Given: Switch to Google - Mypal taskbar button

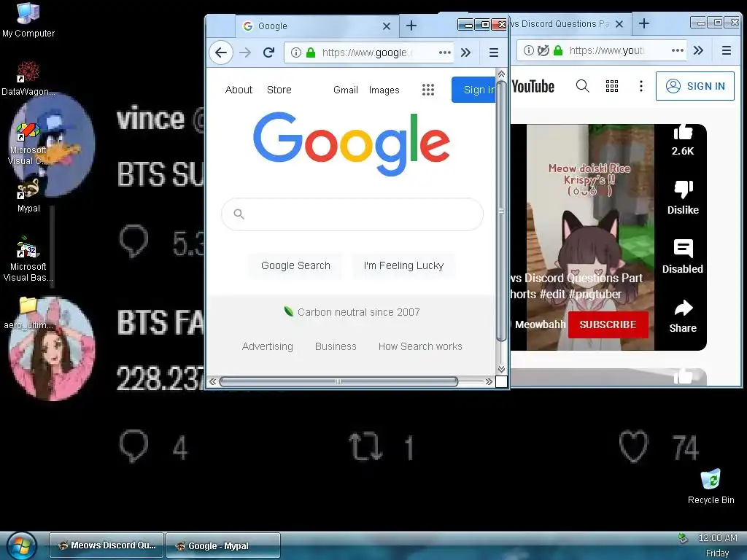Looking at the screenshot, I should pyautogui.click(x=223, y=545).
